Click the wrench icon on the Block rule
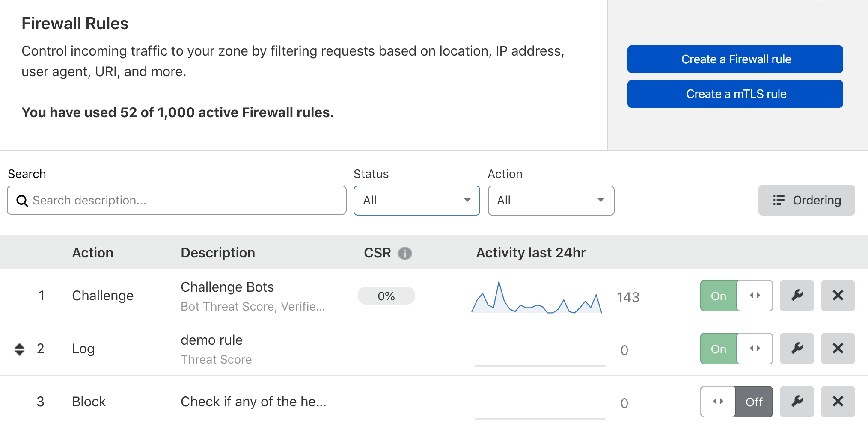 click(x=797, y=402)
